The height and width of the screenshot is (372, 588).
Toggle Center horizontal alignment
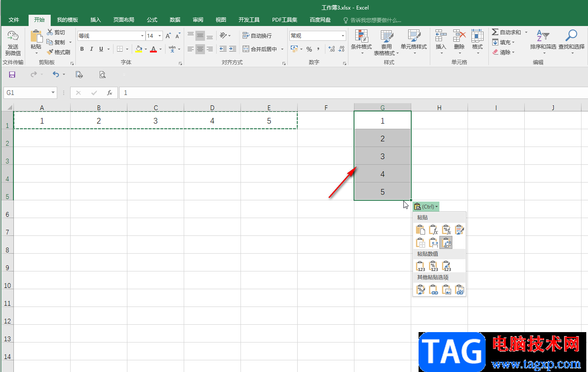tap(200, 49)
